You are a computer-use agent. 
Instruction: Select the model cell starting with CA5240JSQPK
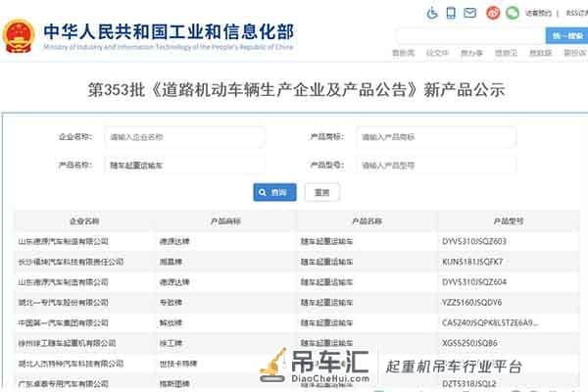[490, 322]
